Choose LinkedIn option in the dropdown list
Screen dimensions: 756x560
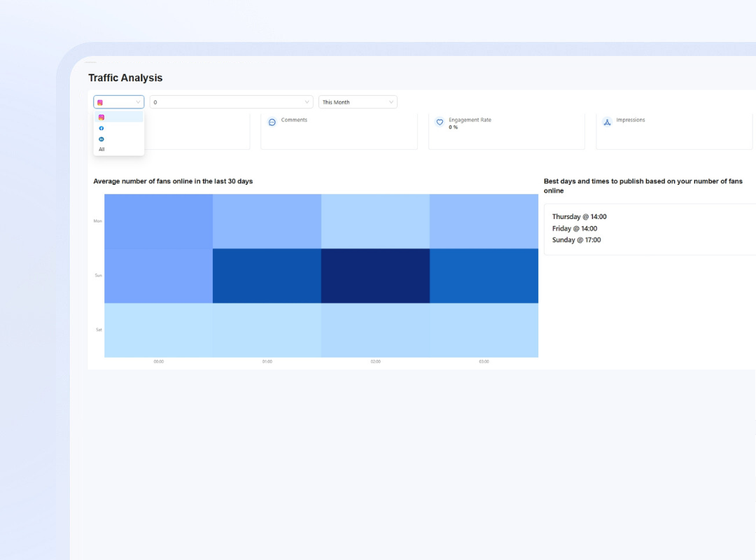pyautogui.click(x=118, y=139)
